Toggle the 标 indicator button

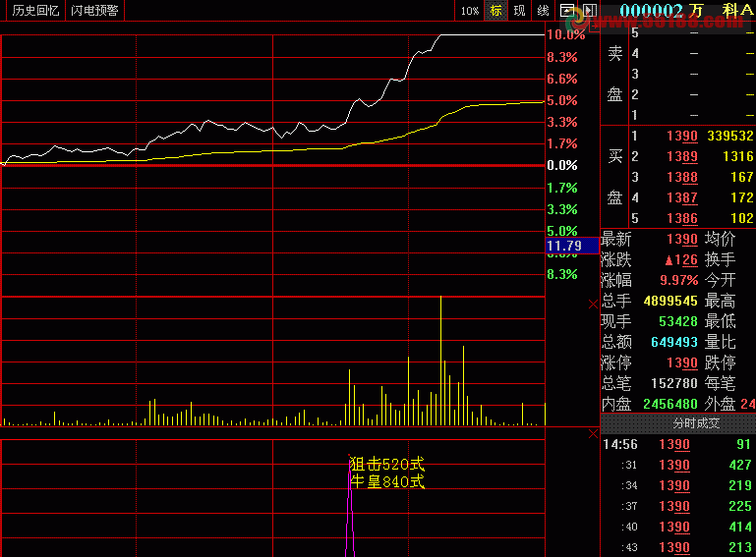[x=495, y=11]
